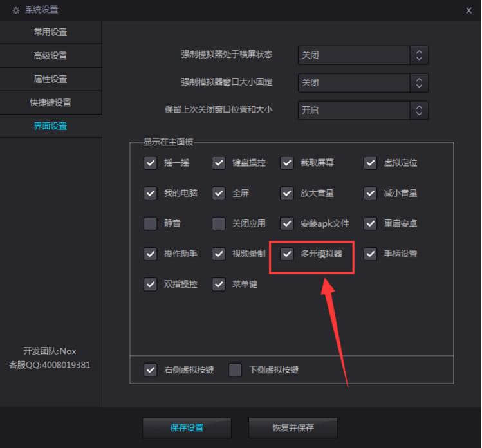Open 强制模拟器窗口大小固定 dropdown
The image size is (482, 448).
(363, 82)
